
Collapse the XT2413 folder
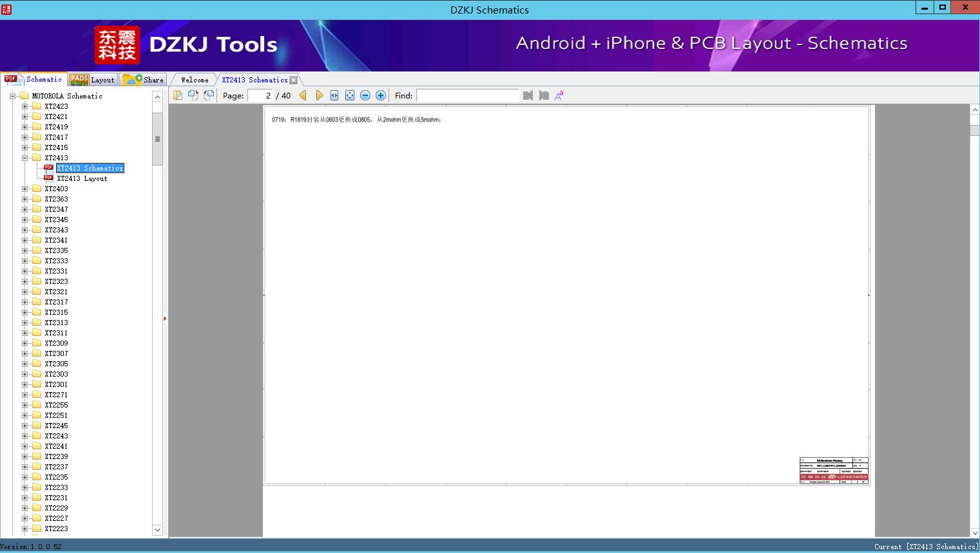coord(25,158)
